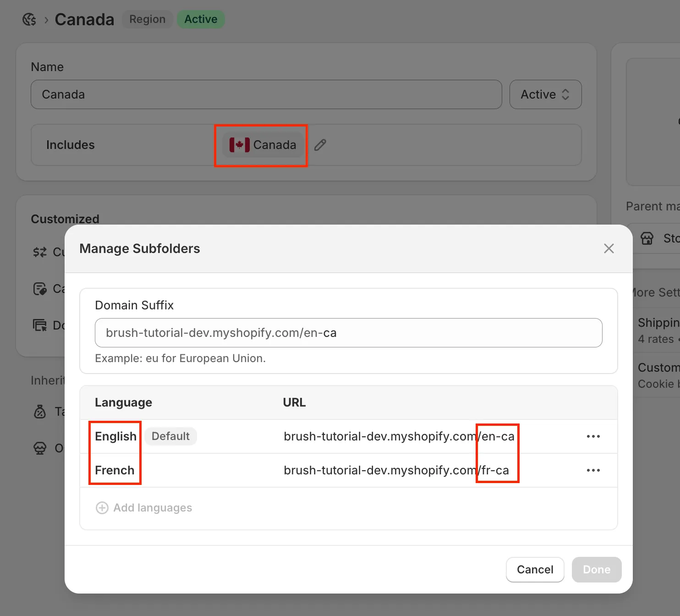Focus the Domain Suffix input field
Viewport: 680px width, 616px height.
[348, 333]
